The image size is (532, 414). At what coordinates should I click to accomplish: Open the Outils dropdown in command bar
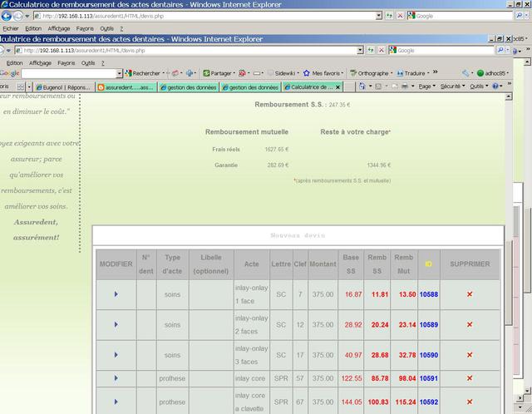click(479, 86)
